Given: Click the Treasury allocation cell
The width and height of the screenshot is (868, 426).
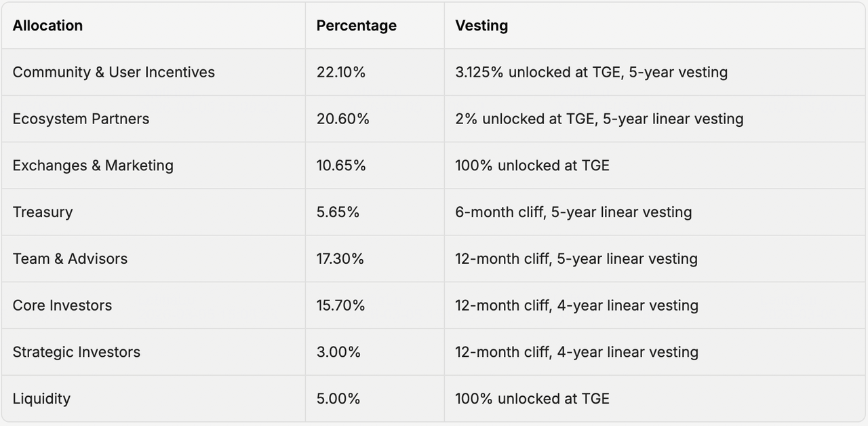Looking at the screenshot, I should coord(42,212).
